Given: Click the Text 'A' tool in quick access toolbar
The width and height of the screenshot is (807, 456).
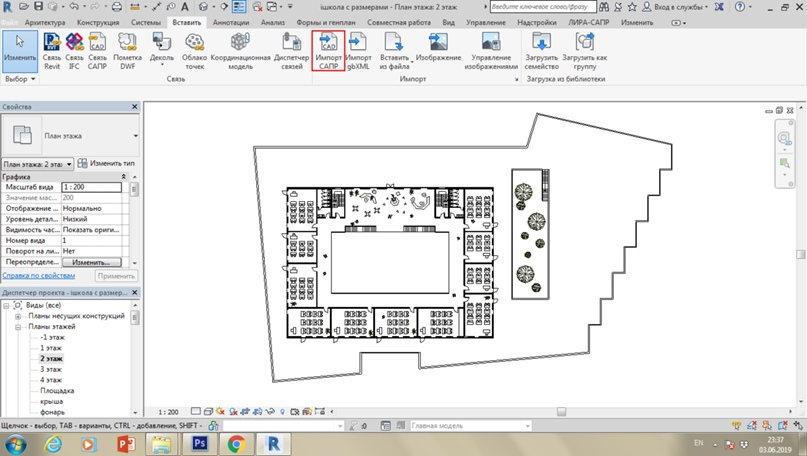Looking at the screenshot, I should pos(185,7).
